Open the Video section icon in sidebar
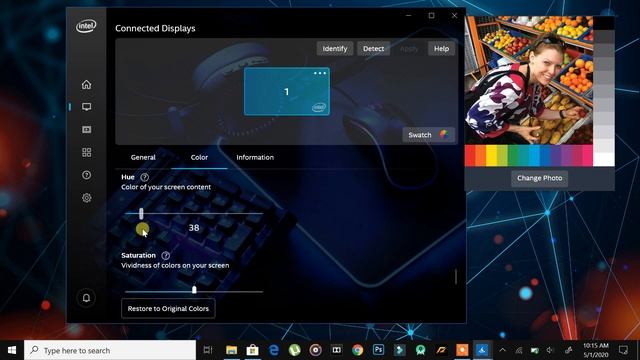640x360 pixels. [x=86, y=129]
